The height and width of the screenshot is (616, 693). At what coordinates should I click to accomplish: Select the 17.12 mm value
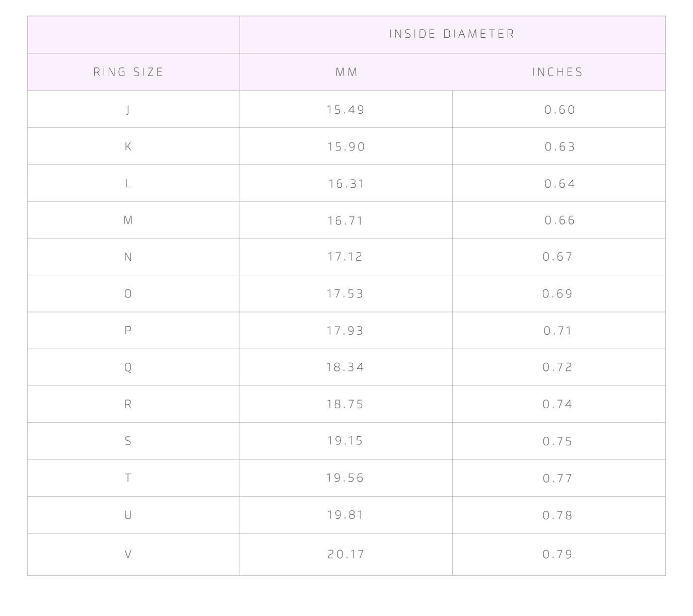pyautogui.click(x=345, y=257)
